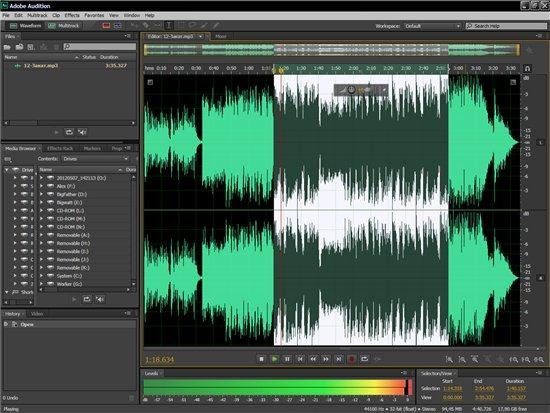
Task: Start recording with the red Record button
Action: 351,359
